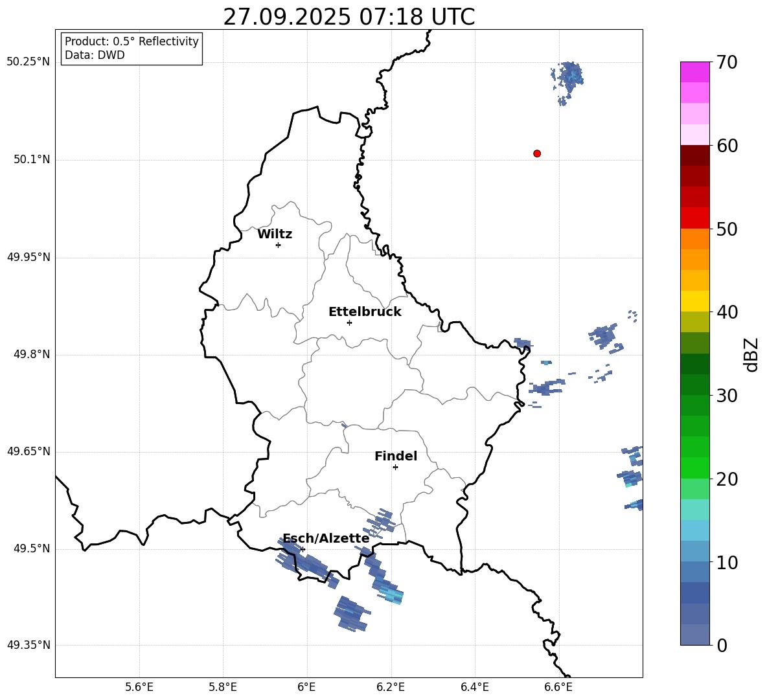Screen dimensions: 767x700
Task: Click the yellow 40-42 dBZ color band
Action: point(695,301)
